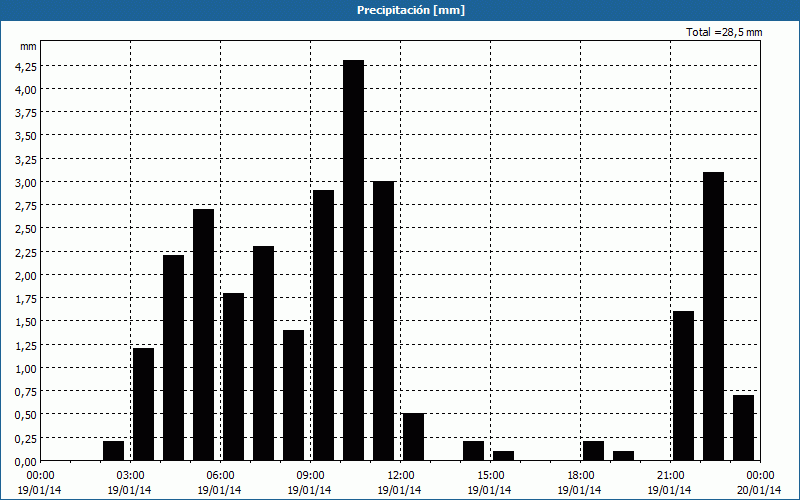Select the last 0,7 mm bar before midnight

point(743,428)
